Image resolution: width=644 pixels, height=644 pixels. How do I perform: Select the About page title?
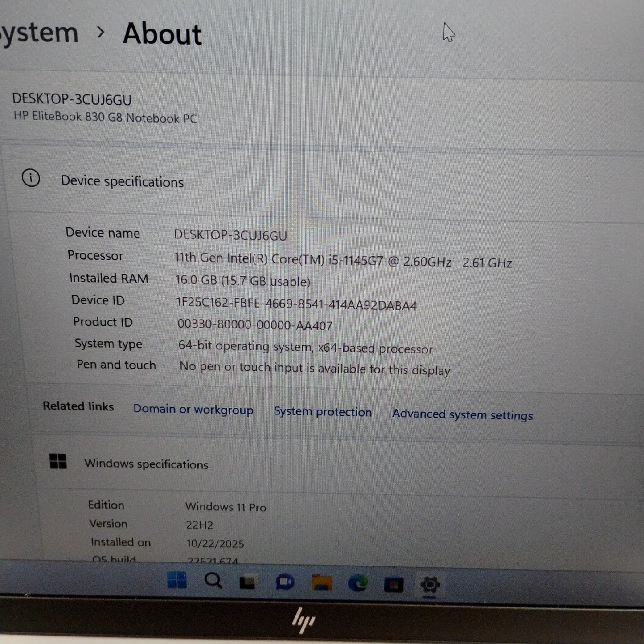point(162,34)
